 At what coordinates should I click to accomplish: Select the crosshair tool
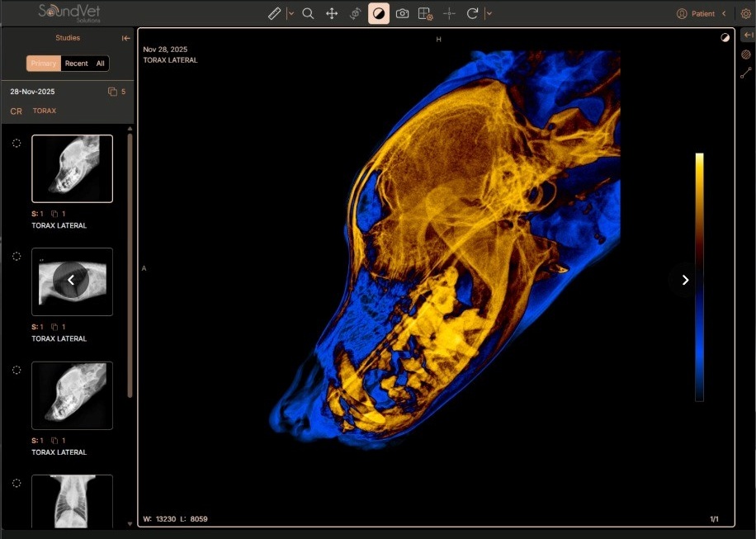point(449,13)
